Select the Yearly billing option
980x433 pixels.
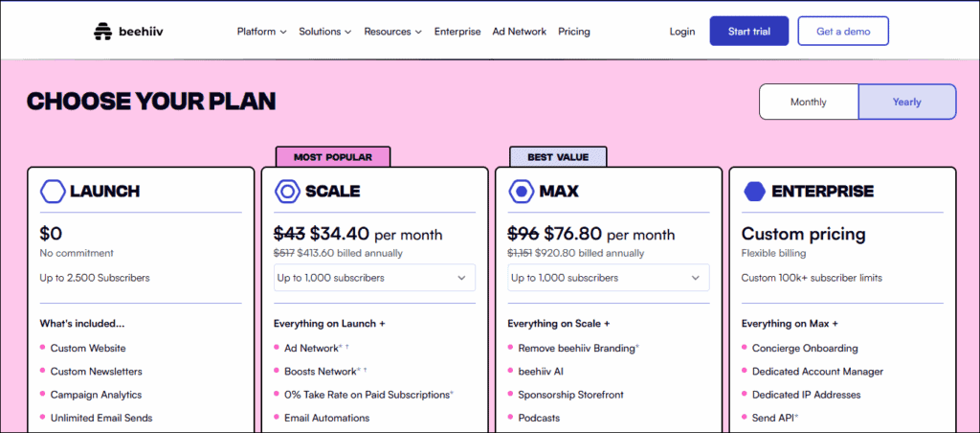906,103
